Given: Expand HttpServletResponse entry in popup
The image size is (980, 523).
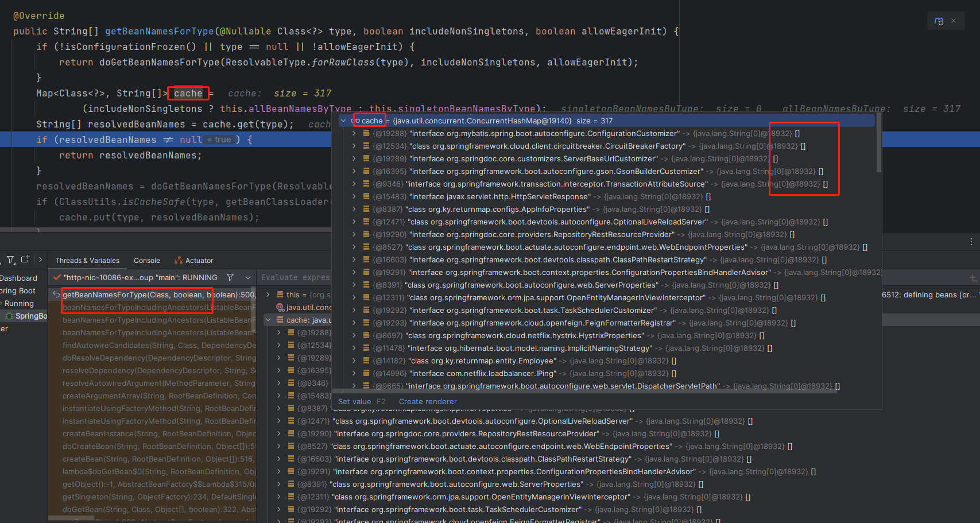Looking at the screenshot, I should tap(354, 196).
